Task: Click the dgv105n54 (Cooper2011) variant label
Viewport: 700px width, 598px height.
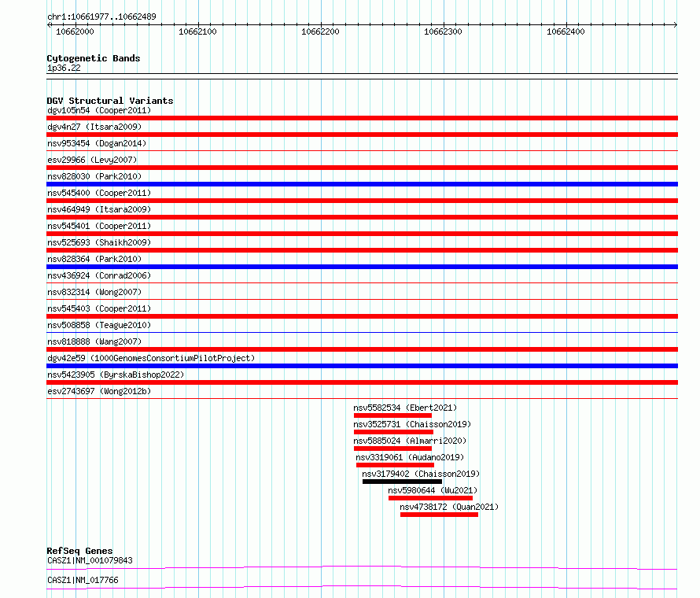Action: [x=99, y=110]
